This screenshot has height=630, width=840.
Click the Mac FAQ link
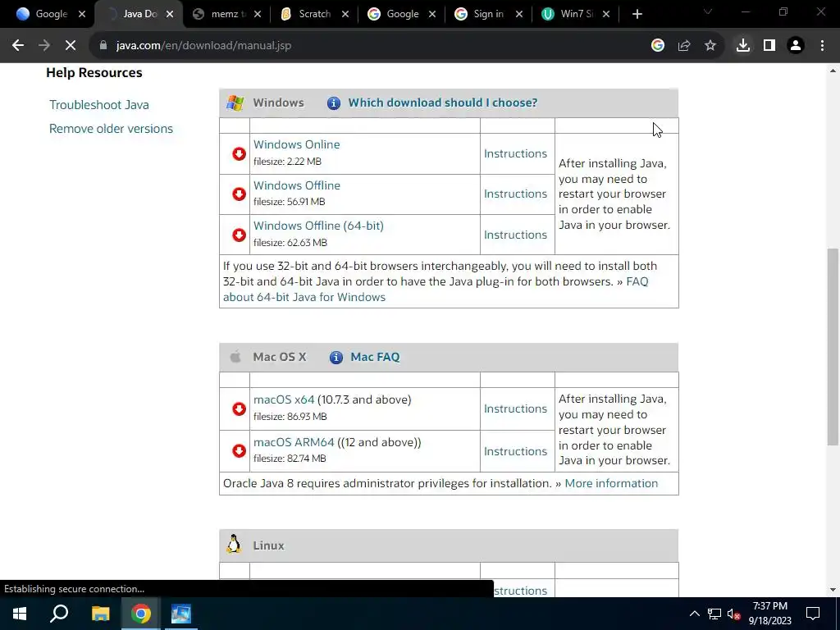pos(375,358)
